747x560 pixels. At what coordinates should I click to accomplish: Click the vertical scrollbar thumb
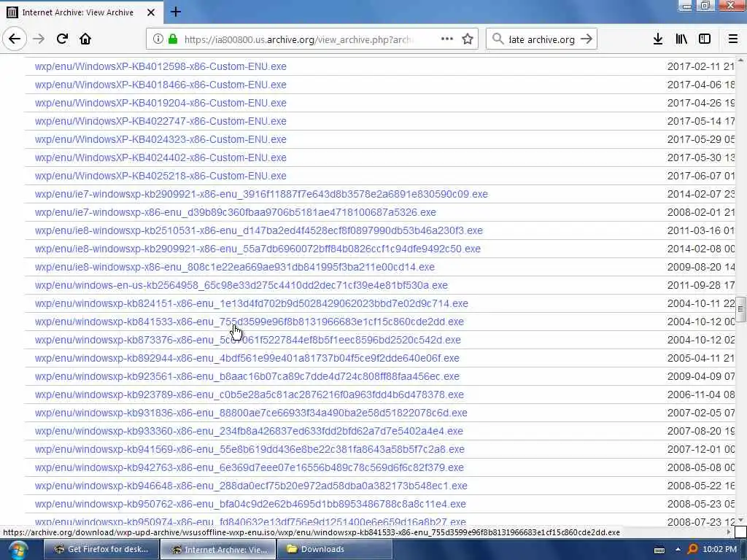click(740, 309)
